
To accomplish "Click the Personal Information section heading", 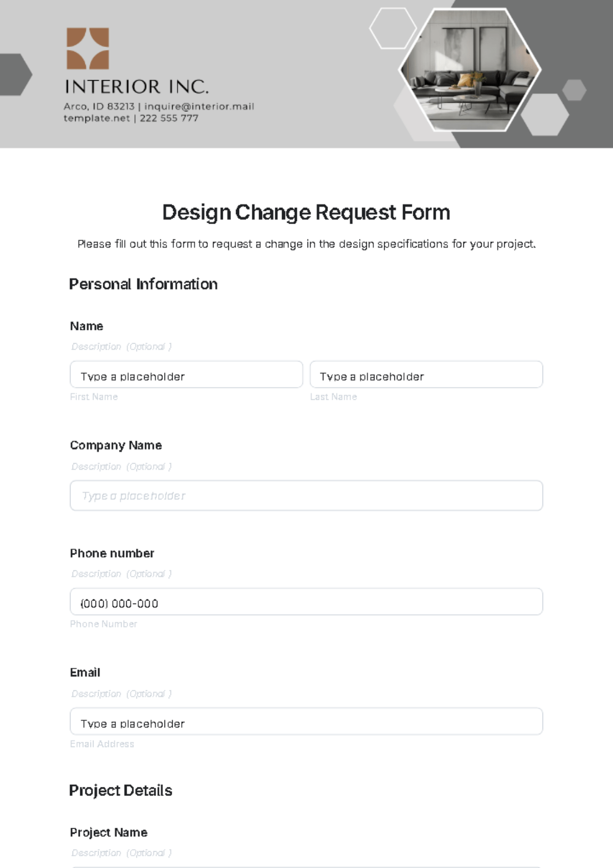I will pyautogui.click(x=143, y=284).
